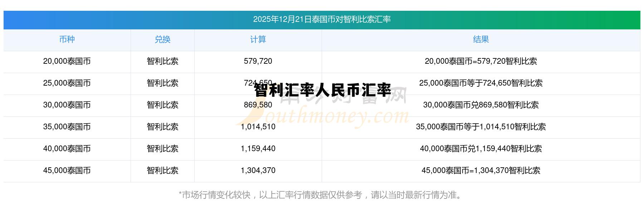Click the overlay heading 智利汇率人民币汇率
644x206 pixels.
323,90
